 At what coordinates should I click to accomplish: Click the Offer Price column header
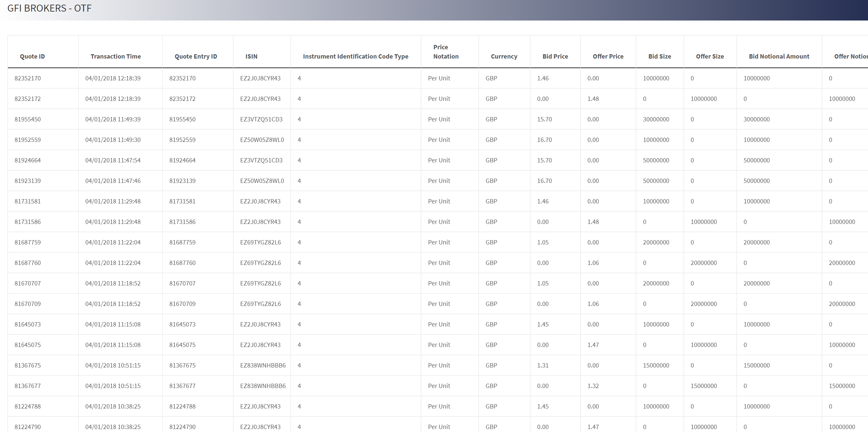coord(608,56)
